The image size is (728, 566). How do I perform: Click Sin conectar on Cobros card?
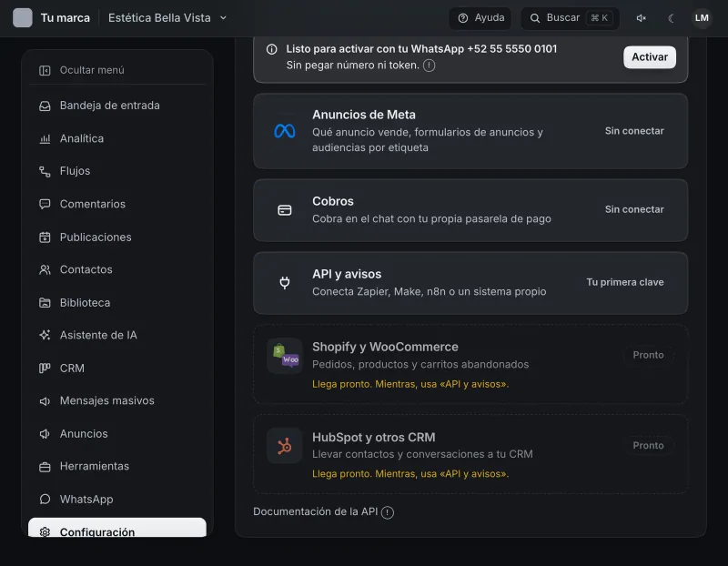click(634, 209)
